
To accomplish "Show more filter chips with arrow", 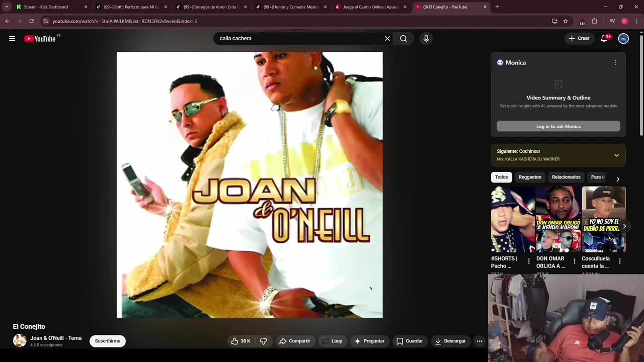I will 618,179.
